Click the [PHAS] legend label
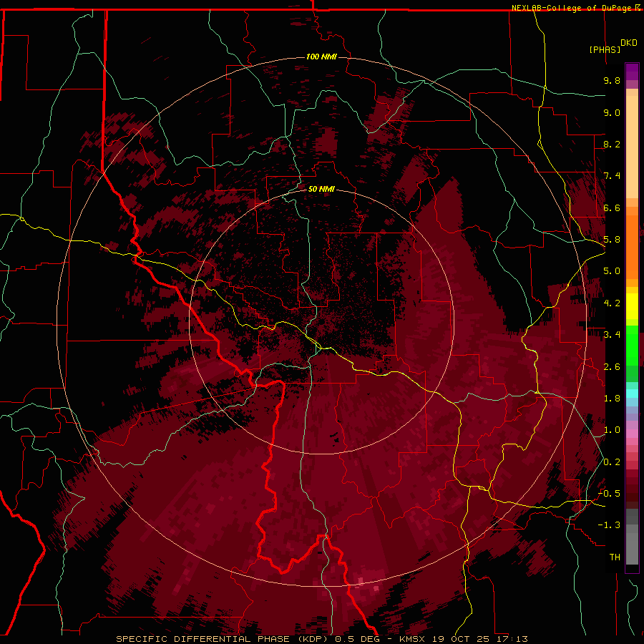Viewport: 644px width, 644px height. pos(605,49)
